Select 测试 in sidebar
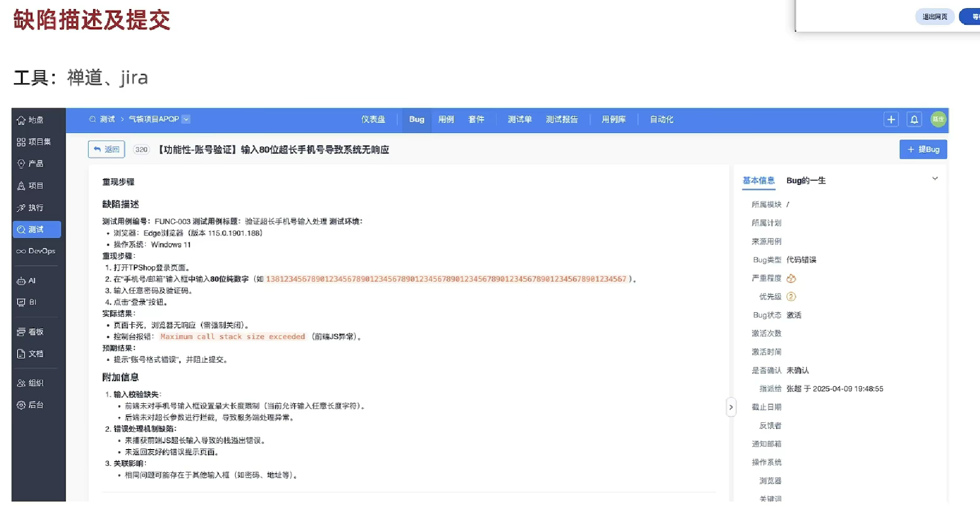 coord(37,230)
